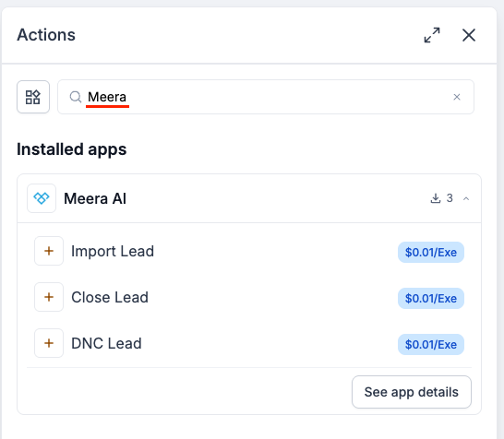Click the magnifier search icon
Image resolution: width=504 pixels, height=439 pixels.
click(76, 97)
